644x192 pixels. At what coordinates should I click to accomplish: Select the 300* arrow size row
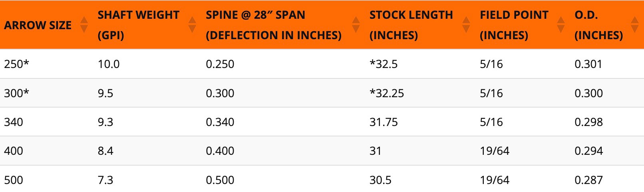click(322, 93)
